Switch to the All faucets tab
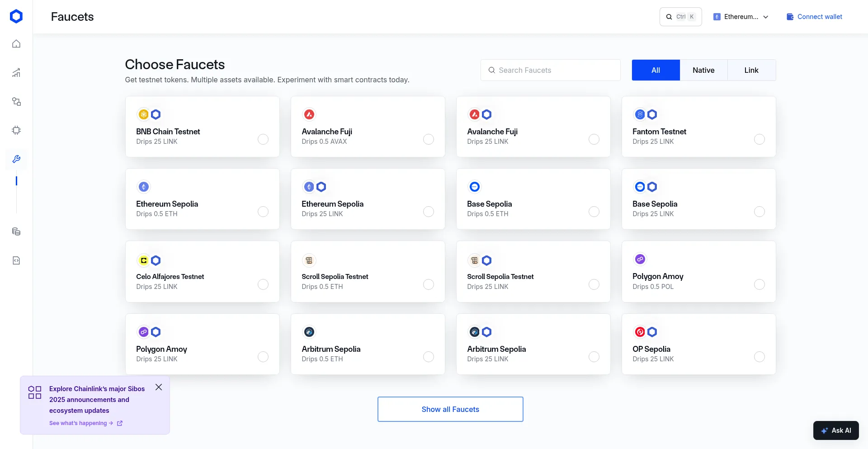Image resolution: width=868 pixels, height=449 pixels. click(x=656, y=70)
